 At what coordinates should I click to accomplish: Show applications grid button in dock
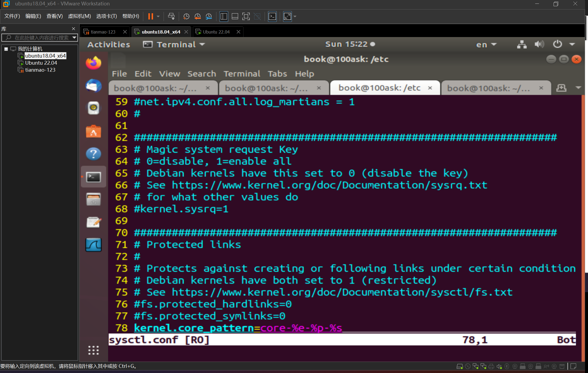coord(93,350)
